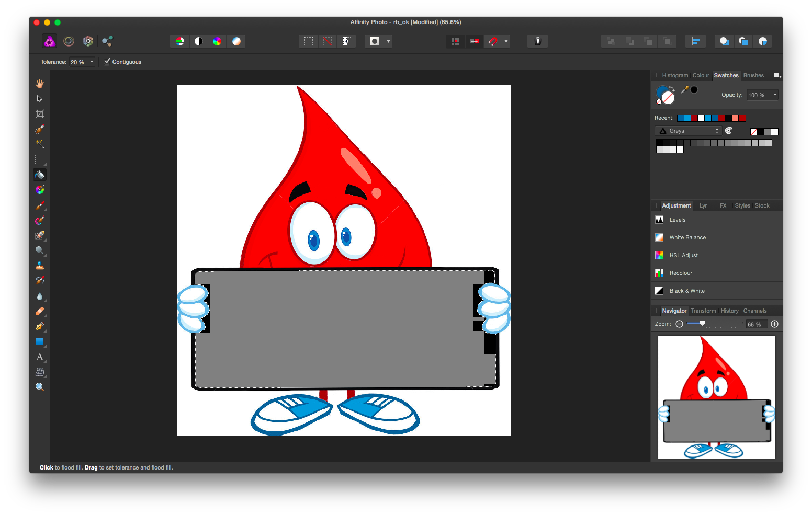
Task: Toggle Force Pixel Alignment
Action: [456, 41]
